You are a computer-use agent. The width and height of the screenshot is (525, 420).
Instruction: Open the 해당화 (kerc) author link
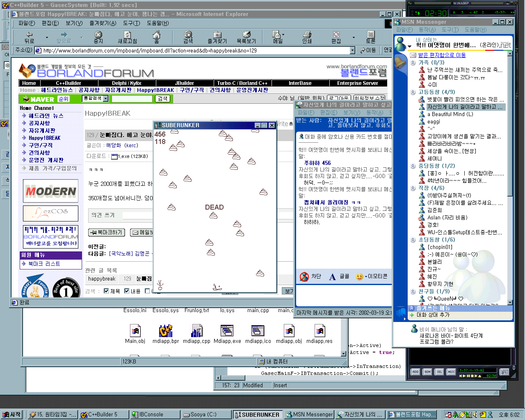click(122, 145)
